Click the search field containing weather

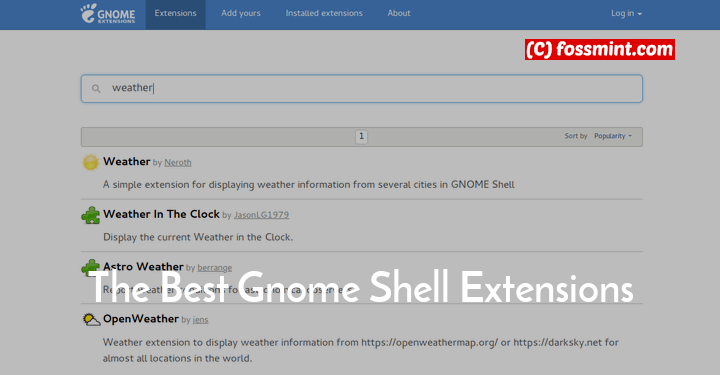(x=362, y=89)
